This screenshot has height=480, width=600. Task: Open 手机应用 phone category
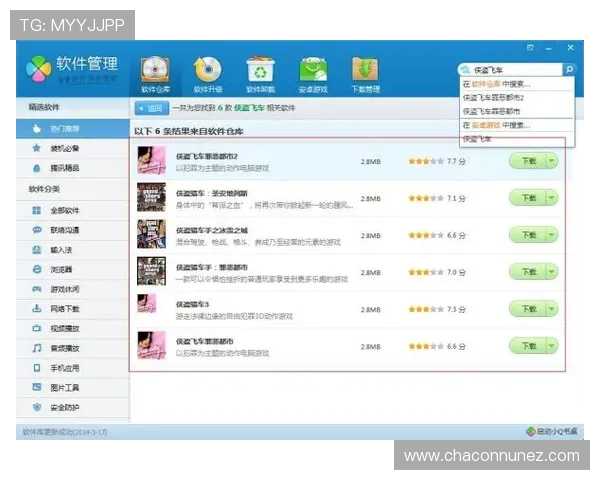pos(73,368)
